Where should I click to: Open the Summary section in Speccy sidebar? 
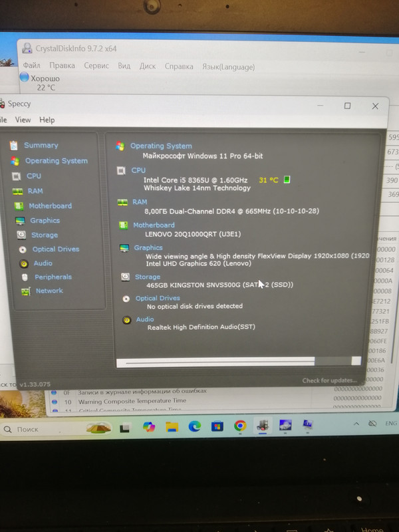coord(41,145)
